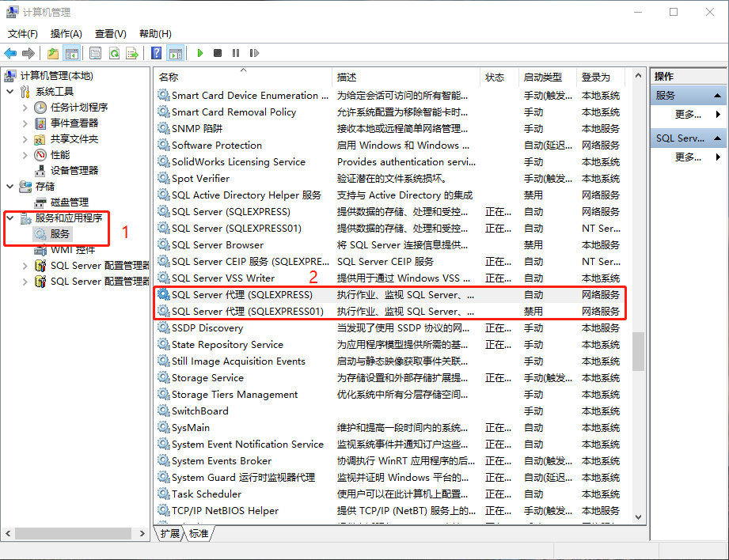
Task: Open 操作(A) menu
Action: [66, 34]
